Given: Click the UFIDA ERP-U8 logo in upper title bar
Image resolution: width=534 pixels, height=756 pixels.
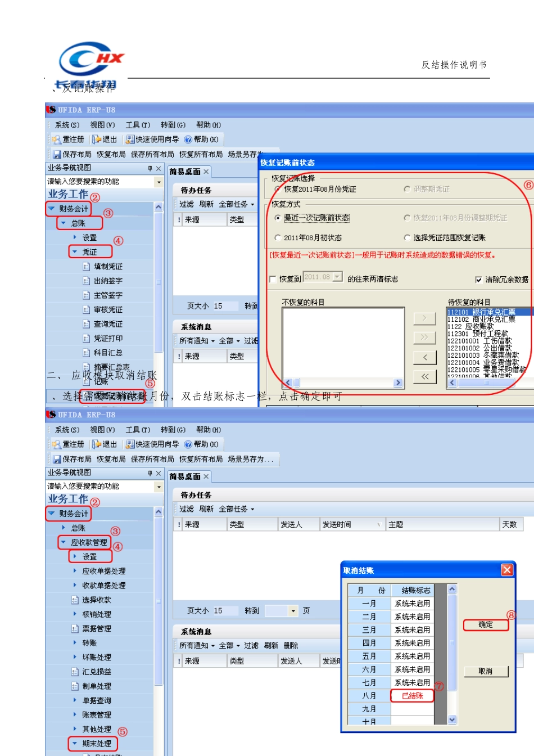Looking at the screenshot, I should [x=51, y=110].
